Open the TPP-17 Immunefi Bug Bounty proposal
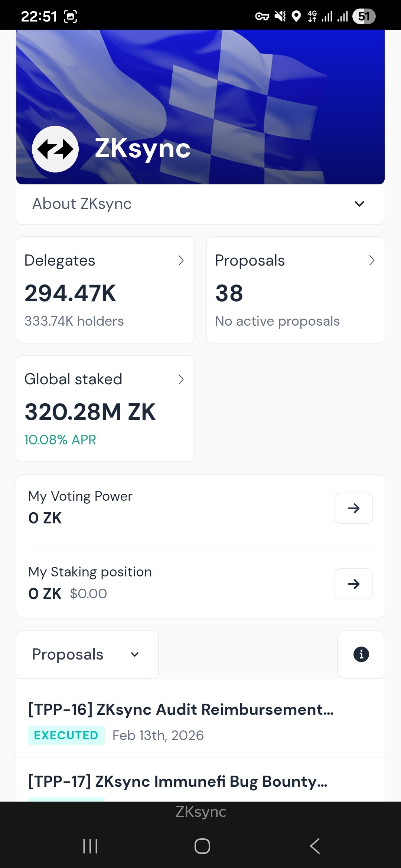401x868 pixels. pos(178,782)
